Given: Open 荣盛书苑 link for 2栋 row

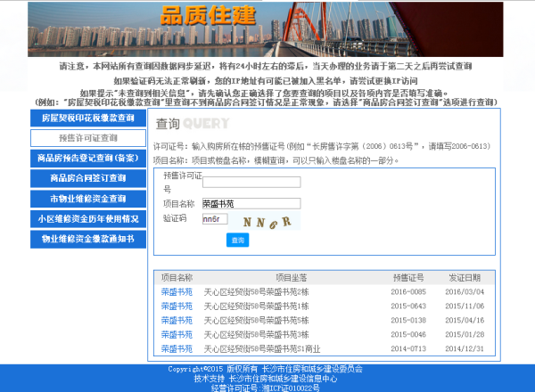Looking at the screenshot, I should pos(177,291).
